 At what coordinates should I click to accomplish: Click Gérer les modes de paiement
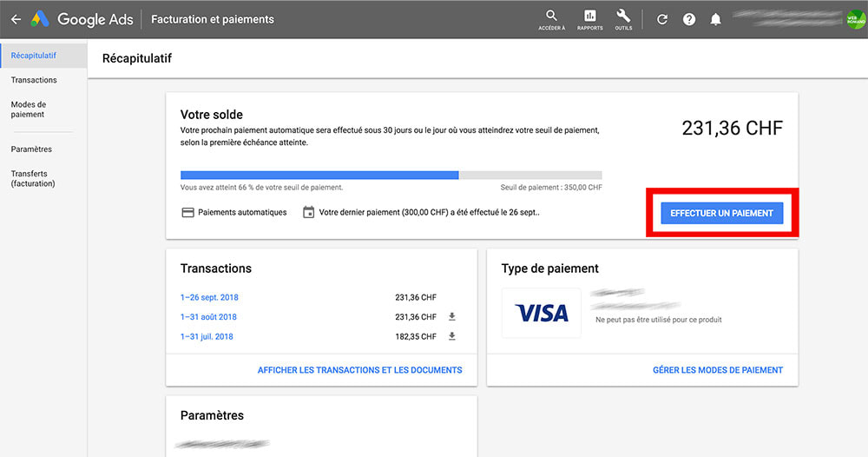click(x=717, y=370)
